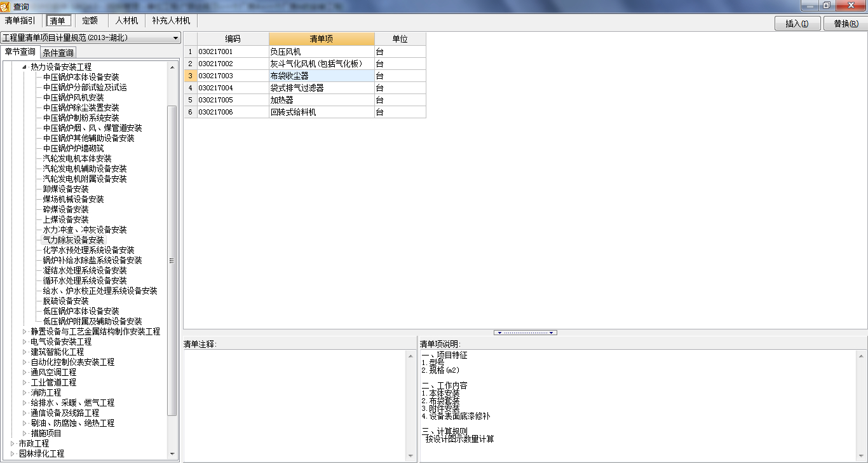This screenshot has height=463, width=868.
Task: Click the 清单注释 scrollbar down arrow
Action: tap(410, 456)
